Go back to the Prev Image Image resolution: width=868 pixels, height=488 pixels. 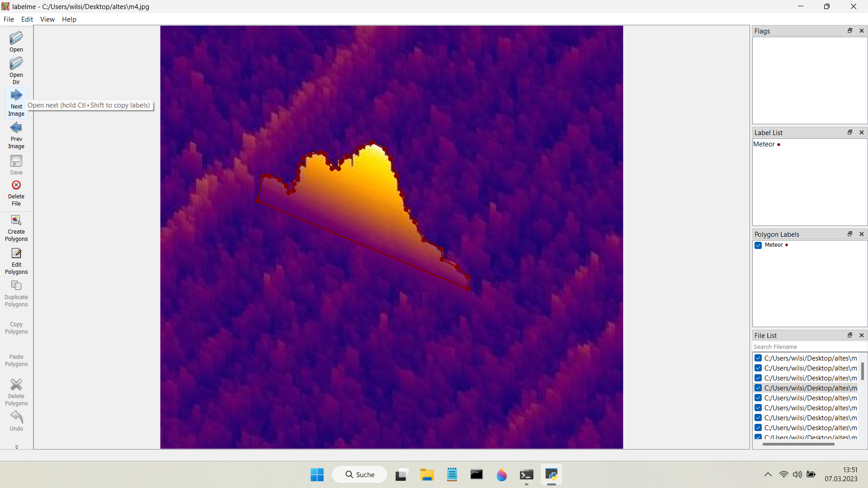coord(16,136)
